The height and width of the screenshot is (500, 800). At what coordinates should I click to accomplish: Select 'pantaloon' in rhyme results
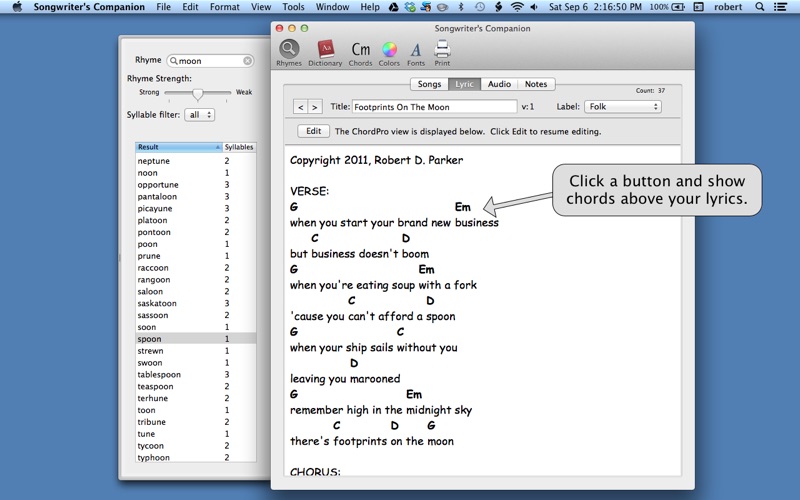point(196,196)
